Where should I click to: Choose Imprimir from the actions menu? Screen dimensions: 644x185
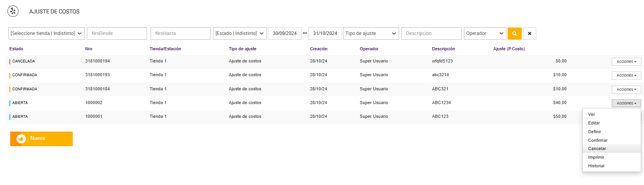click(x=596, y=157)
